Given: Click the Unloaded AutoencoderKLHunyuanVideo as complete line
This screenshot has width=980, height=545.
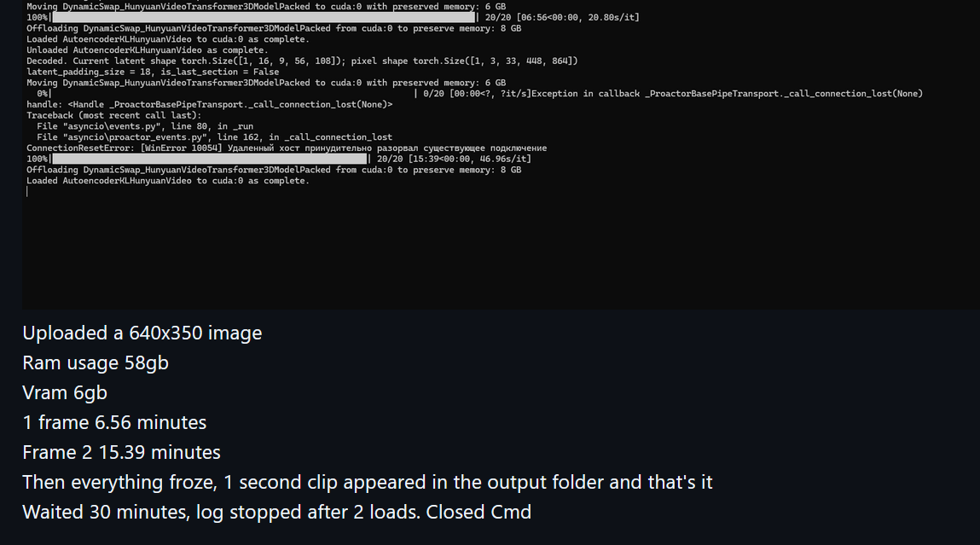Looking at the screenshot, I should point(147,50).
